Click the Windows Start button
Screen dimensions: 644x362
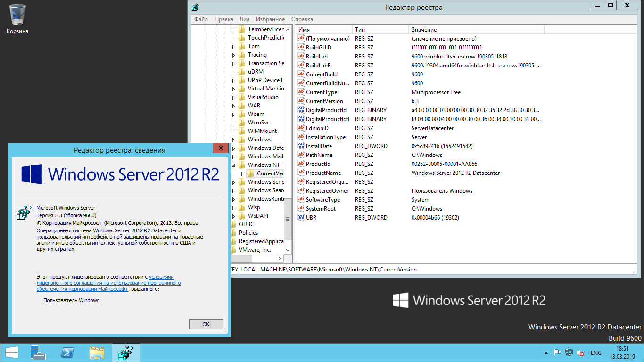pyautogui.click(x=12, y=353)
